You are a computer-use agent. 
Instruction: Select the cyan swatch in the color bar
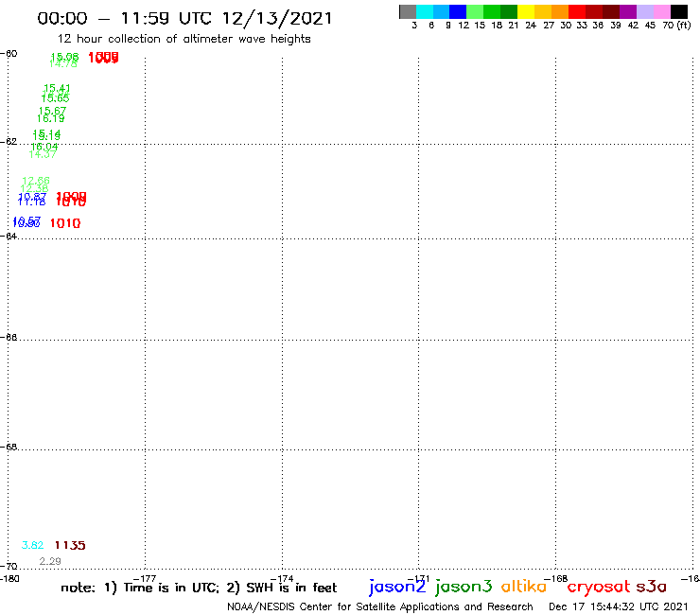[425, 11]
